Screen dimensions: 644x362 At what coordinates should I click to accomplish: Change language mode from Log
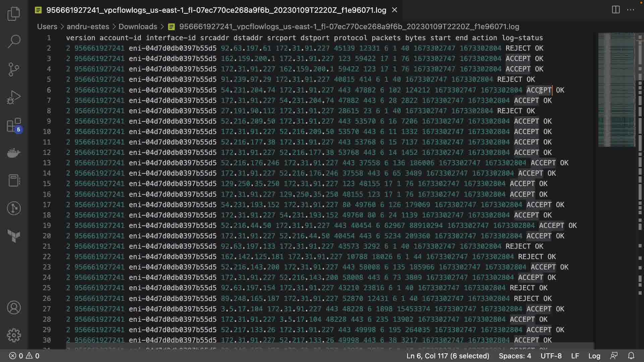(594, 356)
